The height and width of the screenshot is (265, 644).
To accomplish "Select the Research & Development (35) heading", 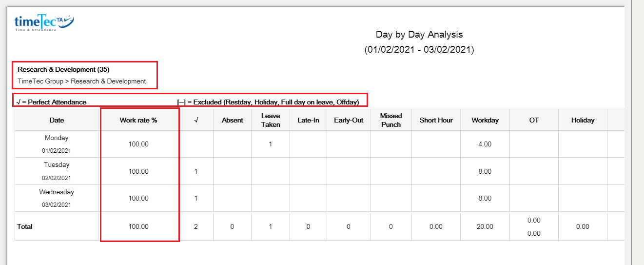I will click(63, 69).
